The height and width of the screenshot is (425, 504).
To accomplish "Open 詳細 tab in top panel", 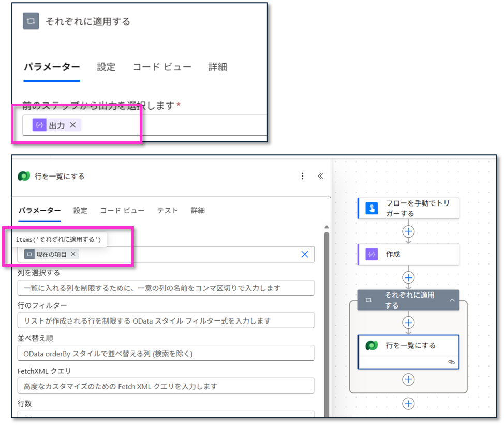I will (217, 67).
